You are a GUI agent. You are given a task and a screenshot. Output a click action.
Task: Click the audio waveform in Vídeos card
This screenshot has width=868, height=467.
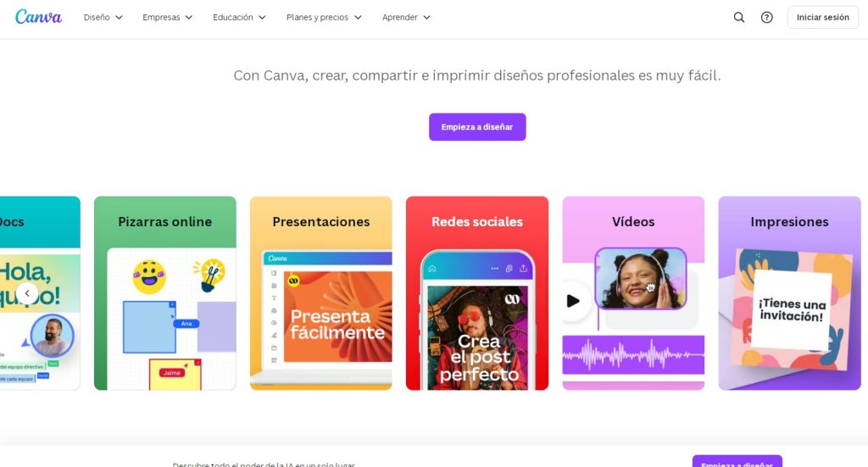[x=633, y=354]
